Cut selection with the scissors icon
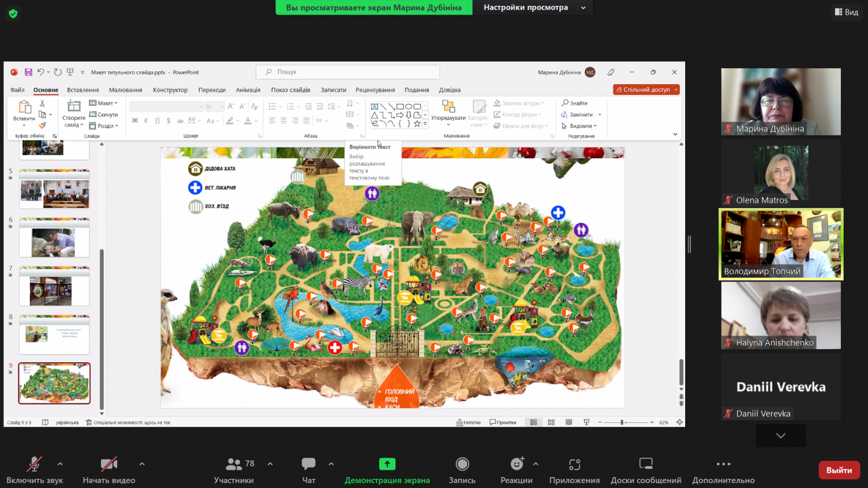The image size is (868, 488). 42,103
